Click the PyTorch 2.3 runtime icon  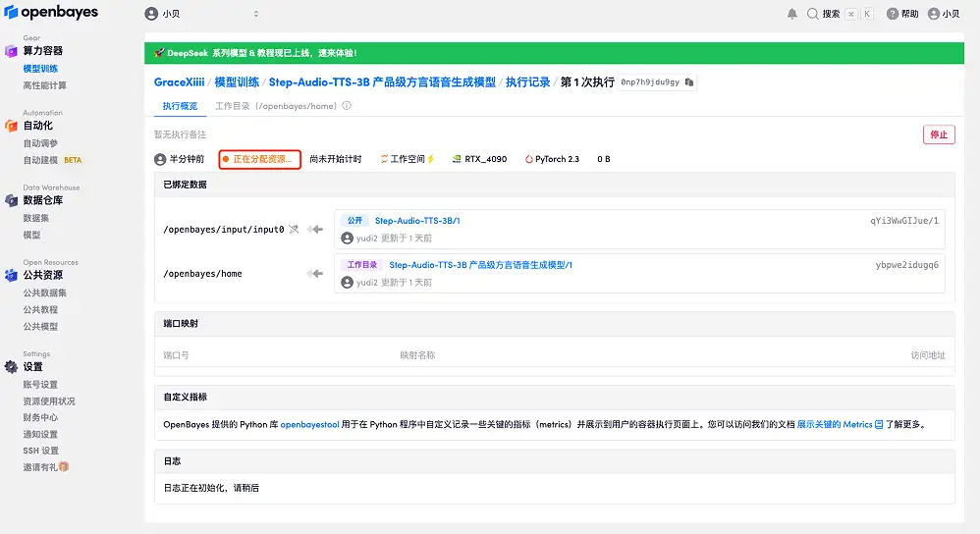click(x=528, y=159)
